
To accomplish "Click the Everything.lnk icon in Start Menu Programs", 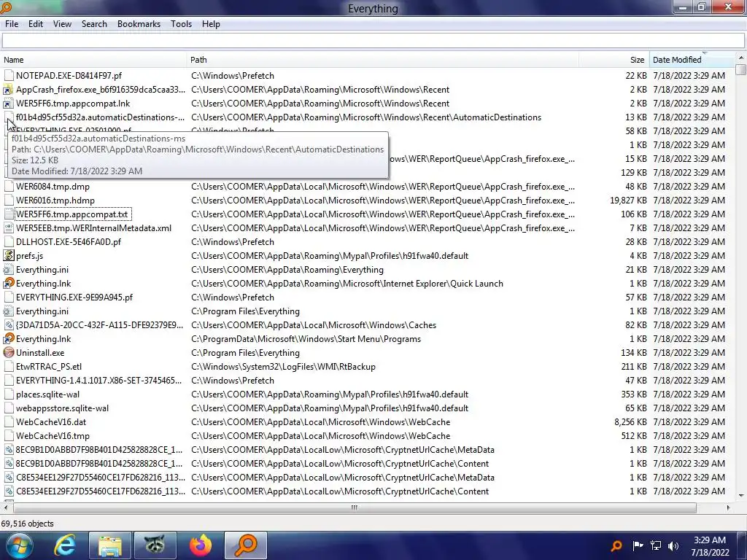I will (9, 338).
